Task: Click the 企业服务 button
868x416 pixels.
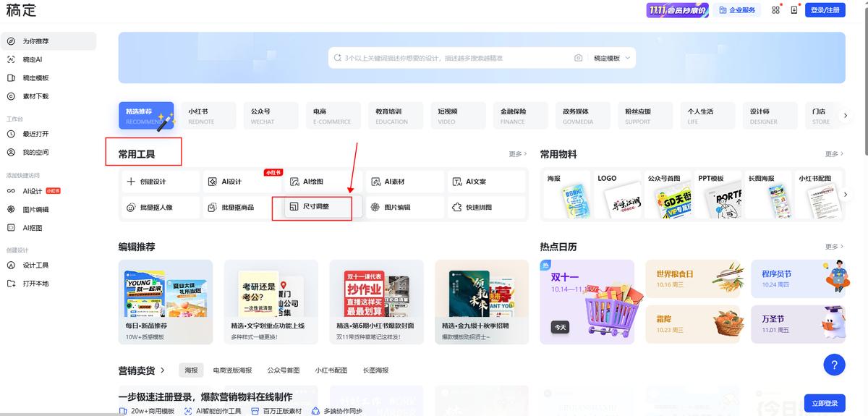Action: coord(738,10)
